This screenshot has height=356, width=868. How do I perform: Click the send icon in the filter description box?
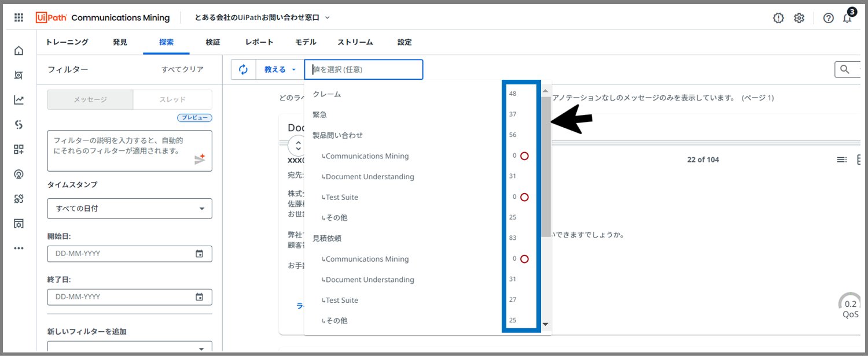[x=200, y=160]
